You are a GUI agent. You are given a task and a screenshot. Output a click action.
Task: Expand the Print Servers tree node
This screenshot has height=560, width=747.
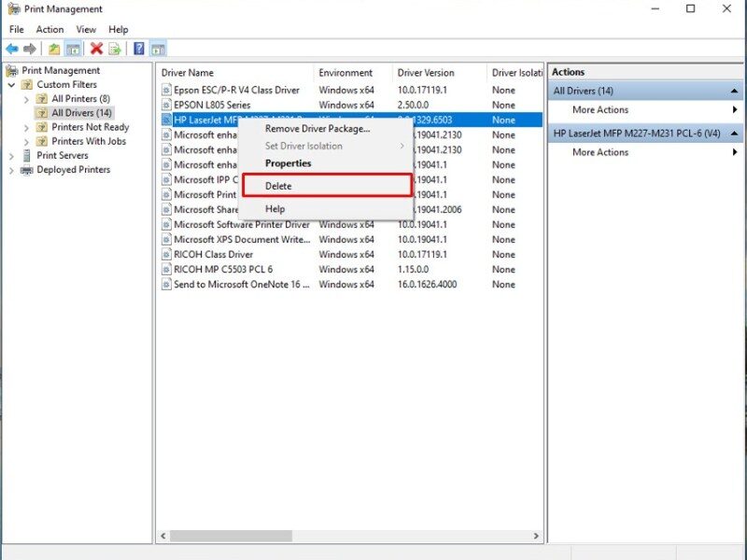[x=11, y=156]
